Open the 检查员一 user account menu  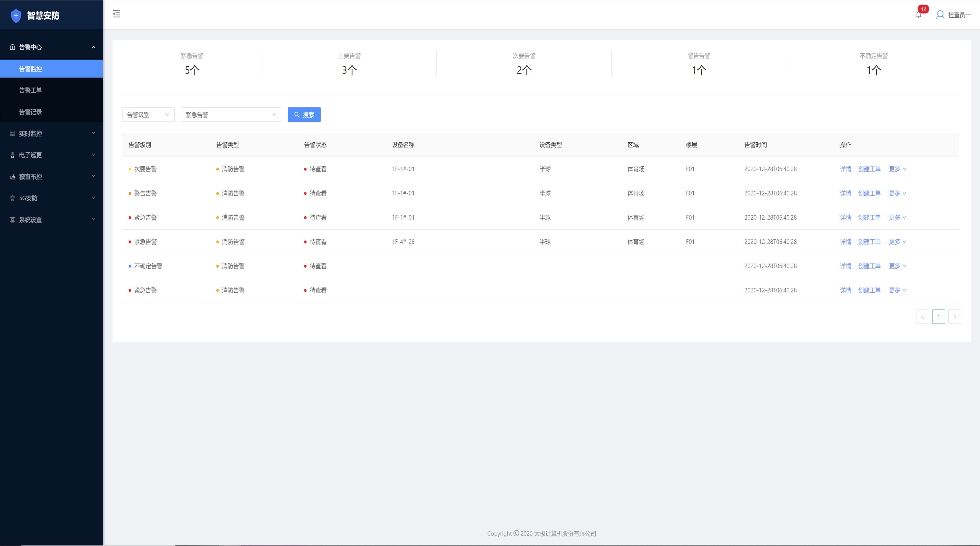(953, 15)
